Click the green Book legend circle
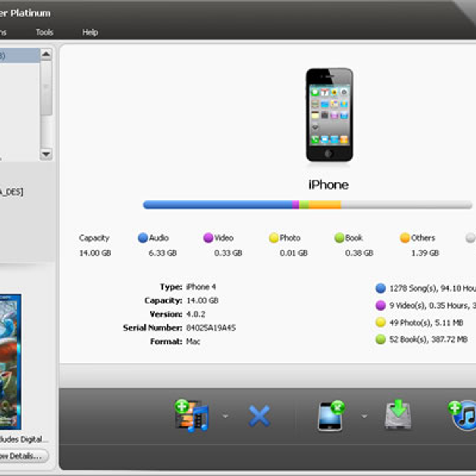 (339, 238)
